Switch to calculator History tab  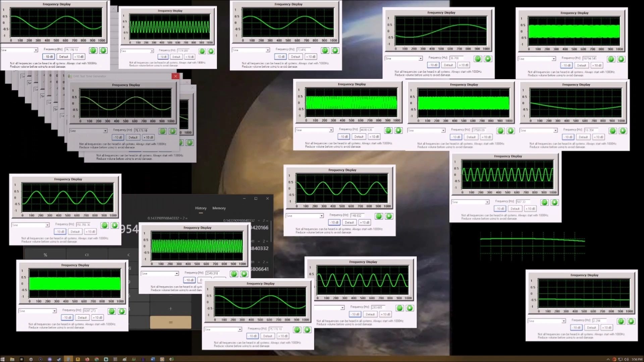click(201, 208)
